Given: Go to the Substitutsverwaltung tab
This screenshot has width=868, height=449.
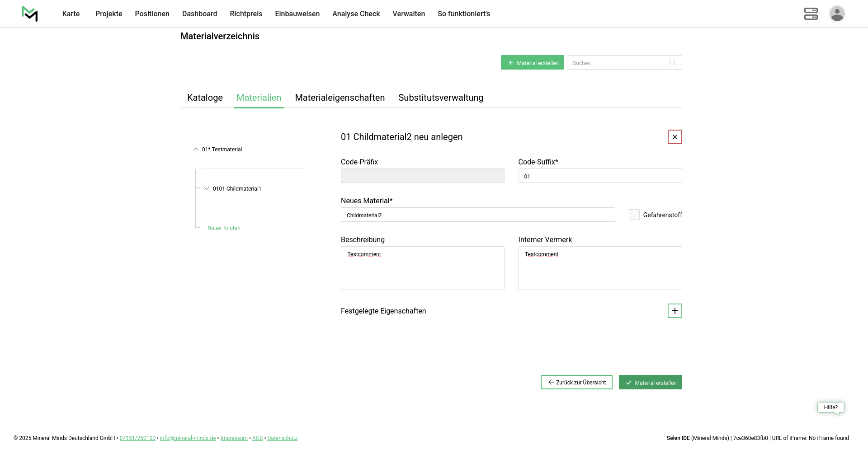Looking at the screenshot, I should pyautogui.click(x=440, y=98).
